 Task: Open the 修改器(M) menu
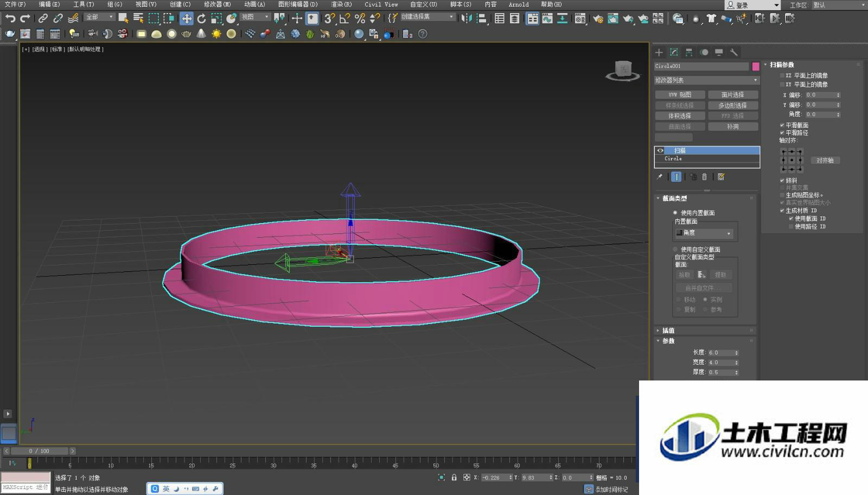pos(217,4)
